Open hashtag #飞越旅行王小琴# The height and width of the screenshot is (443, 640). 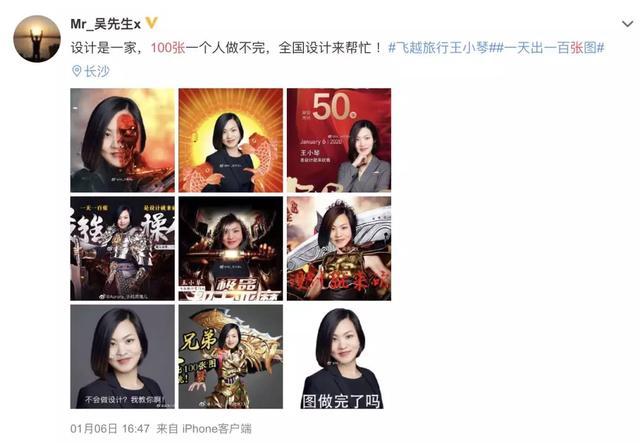[438, 48]
